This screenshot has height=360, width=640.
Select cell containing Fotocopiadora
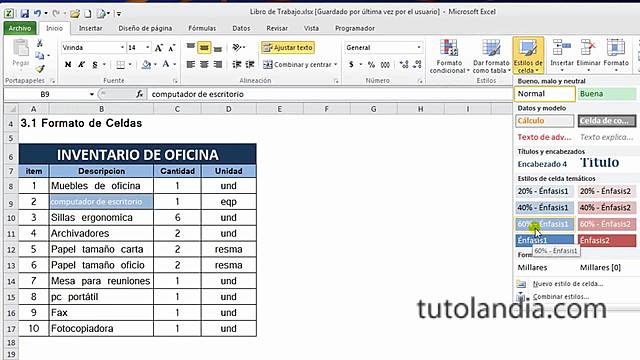click(x=101, y=329)
